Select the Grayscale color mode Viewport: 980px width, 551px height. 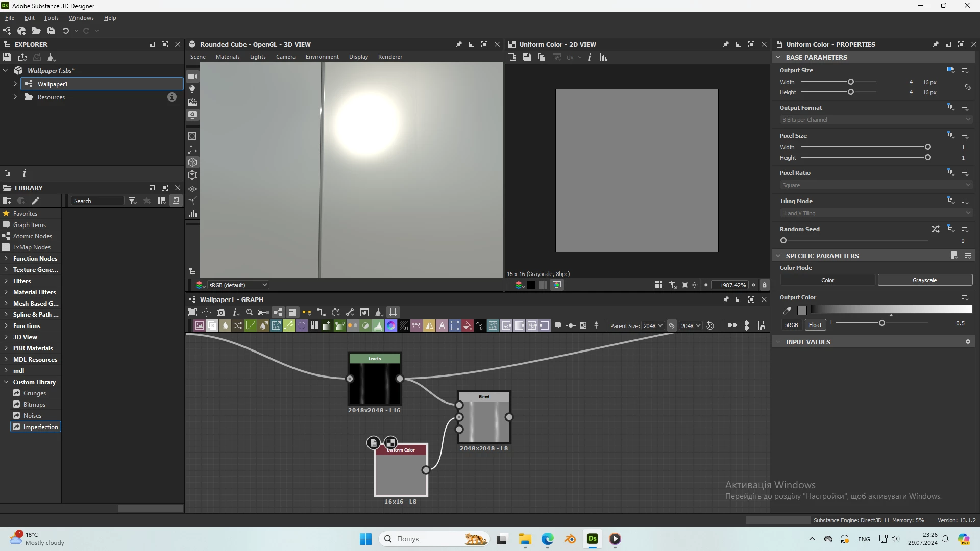click(x=924, y=280)
